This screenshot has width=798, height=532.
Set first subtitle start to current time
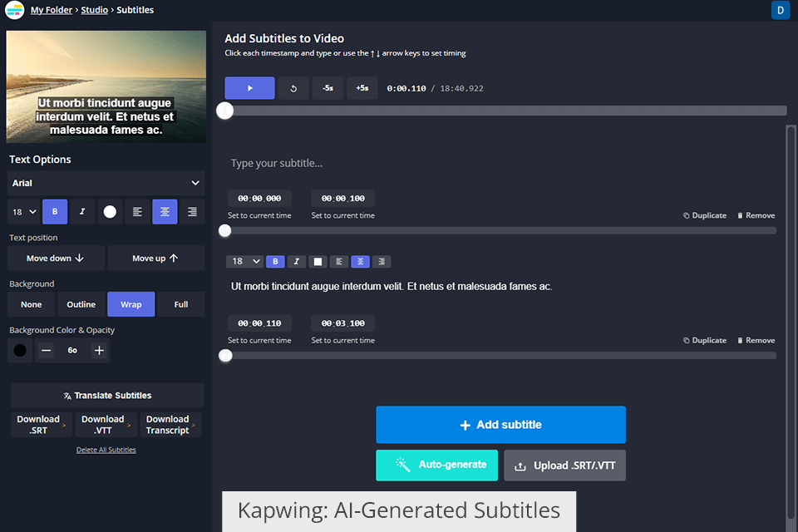click(259, 215)
